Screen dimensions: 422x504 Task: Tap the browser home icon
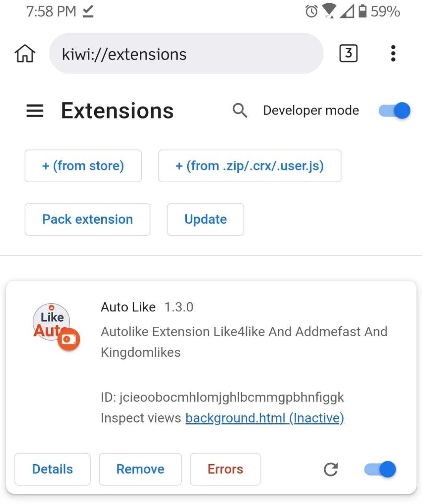click(x=25, y=54)
